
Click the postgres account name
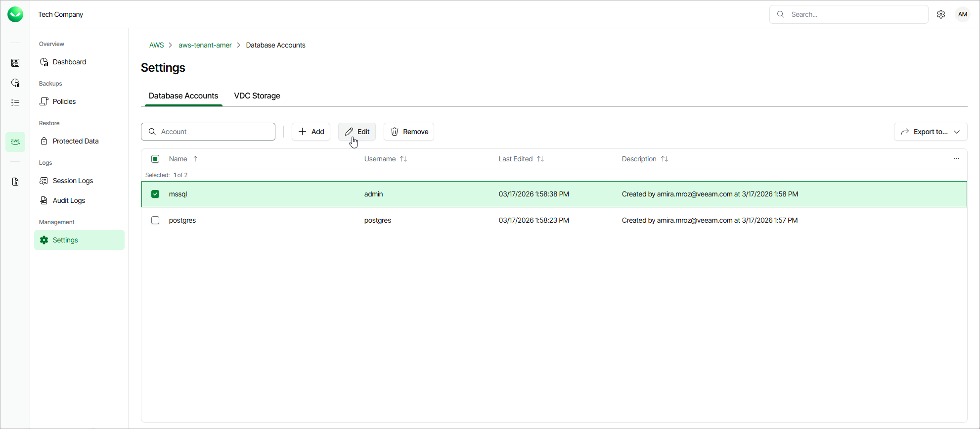[182, 220]
